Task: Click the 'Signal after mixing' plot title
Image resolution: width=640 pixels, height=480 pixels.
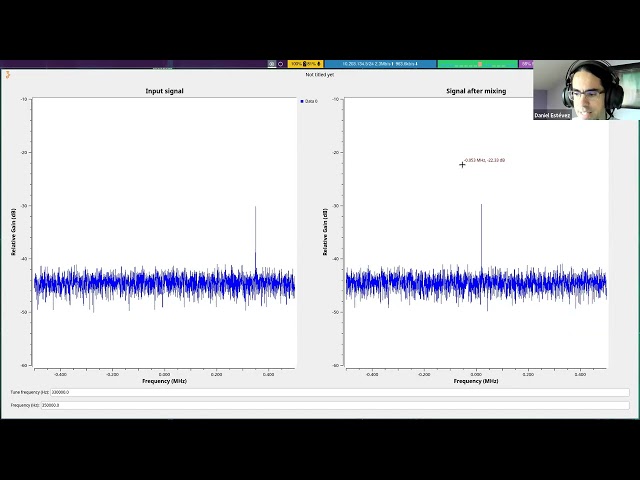Action: click(476, 91)
